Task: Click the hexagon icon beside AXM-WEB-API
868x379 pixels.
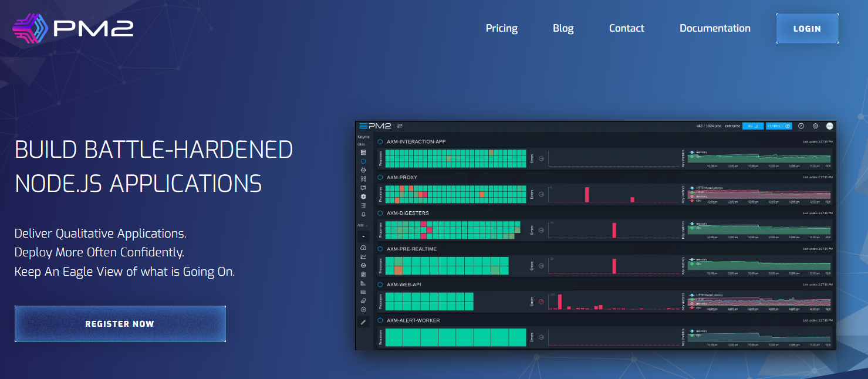Action: (x=380, y=285)
